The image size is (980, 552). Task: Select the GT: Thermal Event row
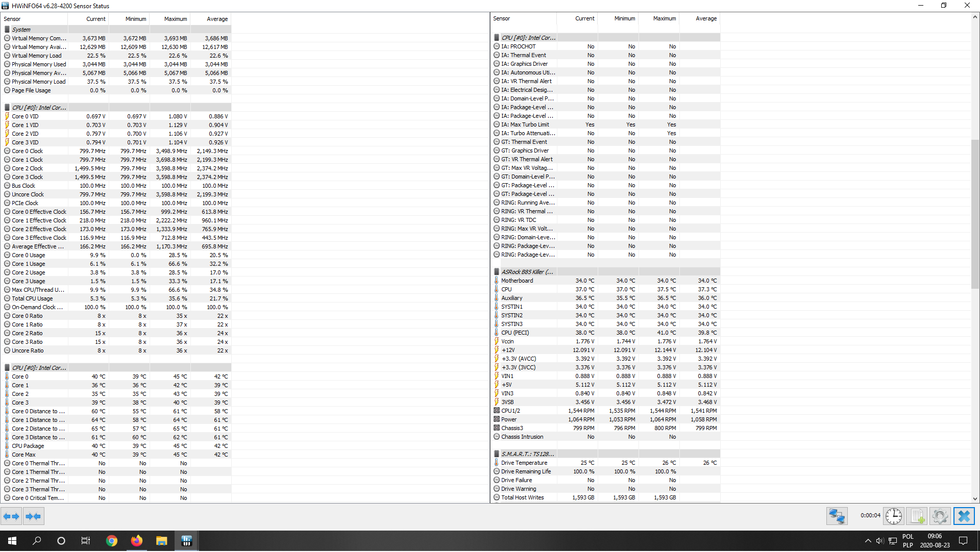point(606,142)
